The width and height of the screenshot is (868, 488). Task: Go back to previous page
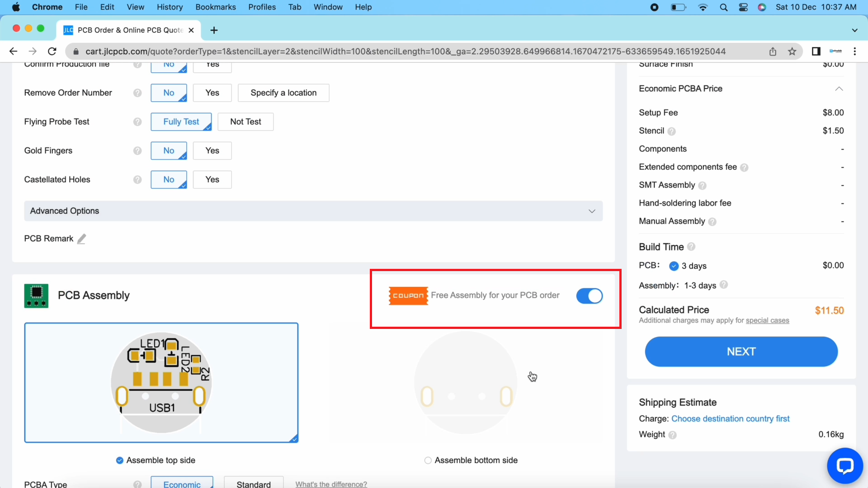click(x=14, y=52)
